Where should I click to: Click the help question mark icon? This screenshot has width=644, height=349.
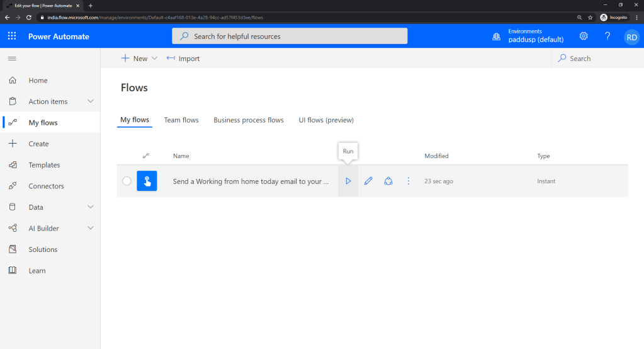click(607, 37)
